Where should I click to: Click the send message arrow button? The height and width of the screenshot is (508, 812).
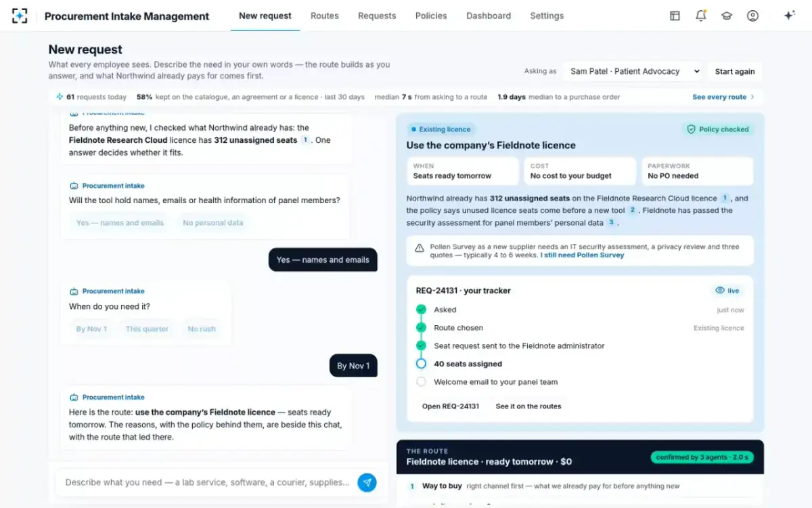click(x=367, y=482)
